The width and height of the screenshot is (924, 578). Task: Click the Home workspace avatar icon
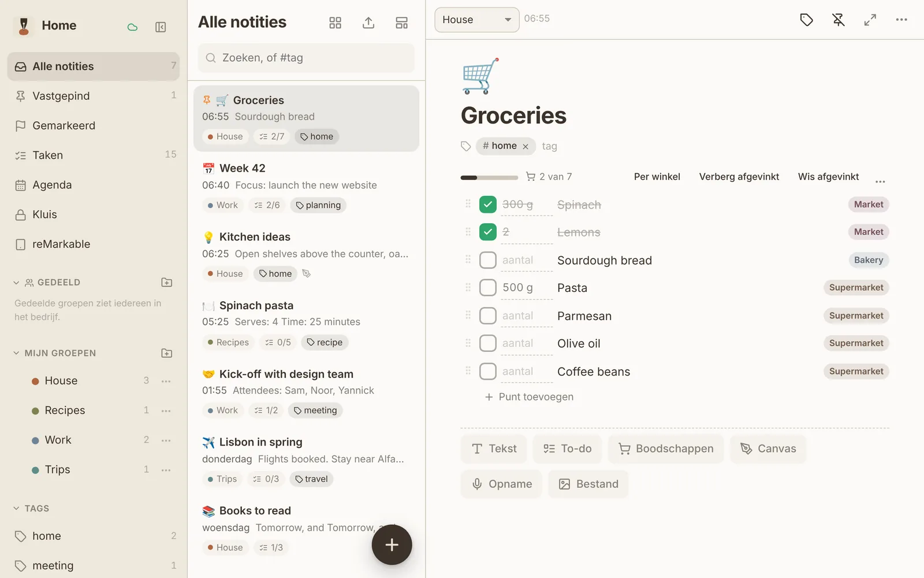[24, 26]
